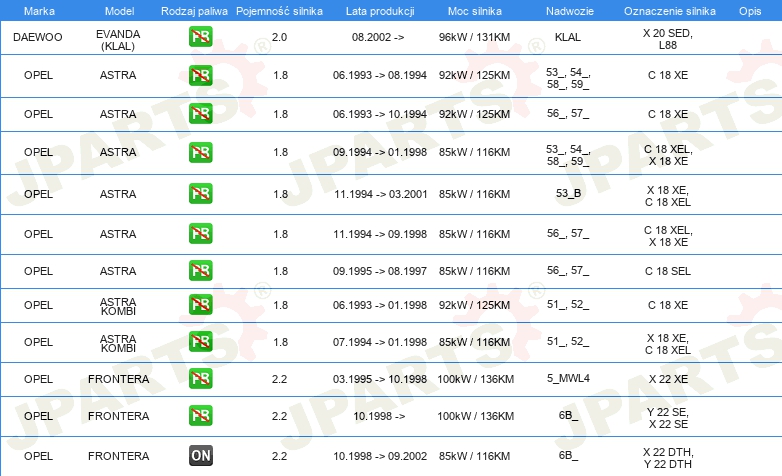Screen dimensions: 782x476
Task: Select the 53_B body code cell
Action: tap(569, 193)
